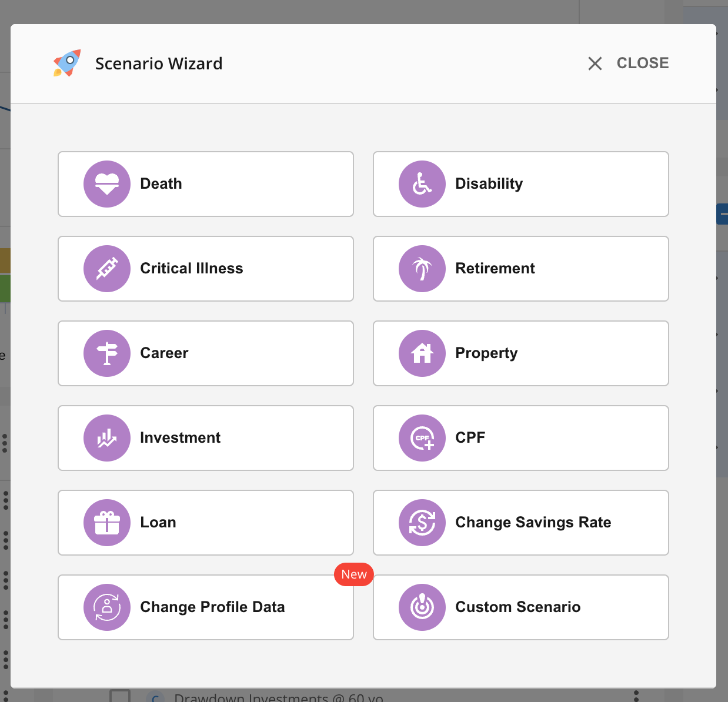Image resolution: width=728 pixels, height=702 pixels.
Task: Click the X icon next to CLOSE
Action: 595,63
